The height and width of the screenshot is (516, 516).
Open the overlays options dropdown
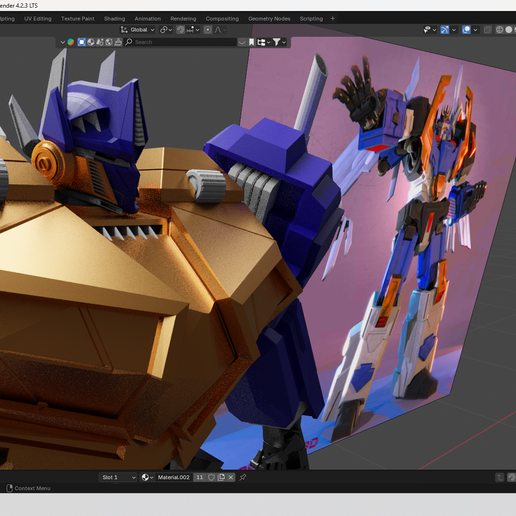[475, 30]
